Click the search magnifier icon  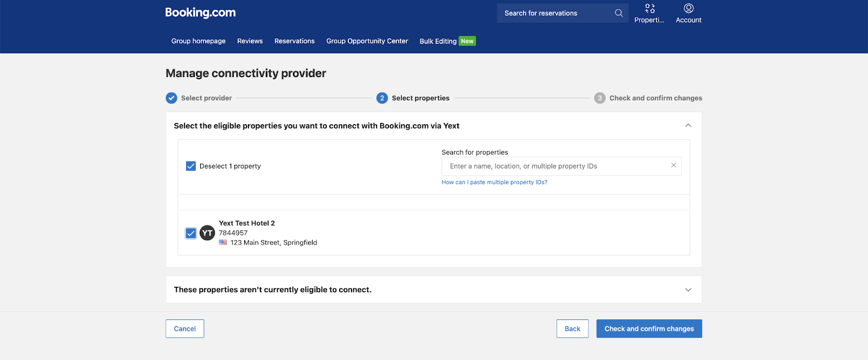pyautogui.click(x=618, y=13)
